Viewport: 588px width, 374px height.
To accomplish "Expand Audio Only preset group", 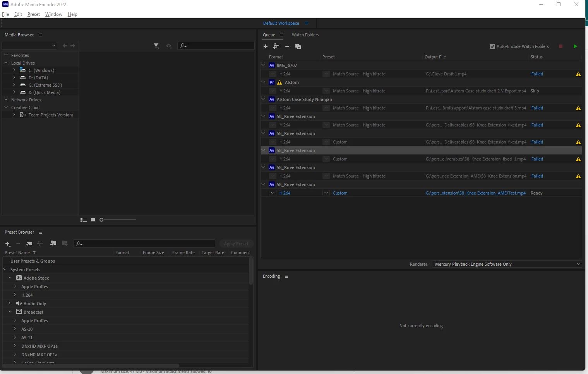I will pyautogui.click(x=10, y=304).
